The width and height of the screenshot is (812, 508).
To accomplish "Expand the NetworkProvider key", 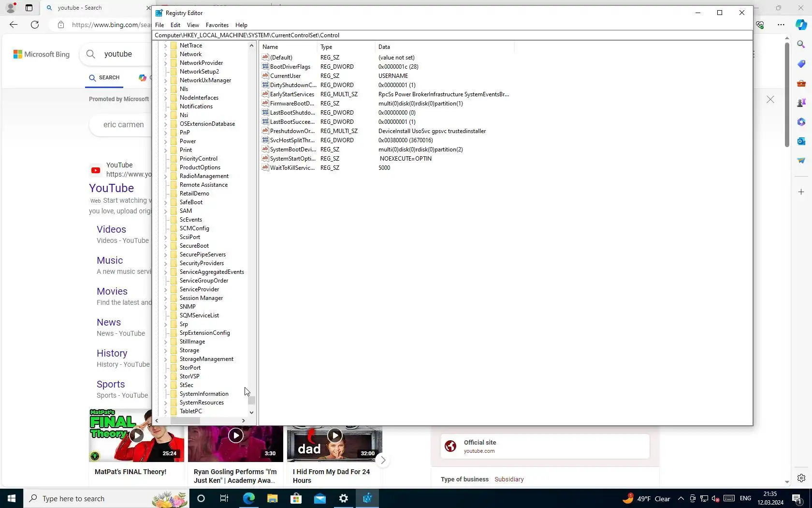I will [x=165, y=63].
